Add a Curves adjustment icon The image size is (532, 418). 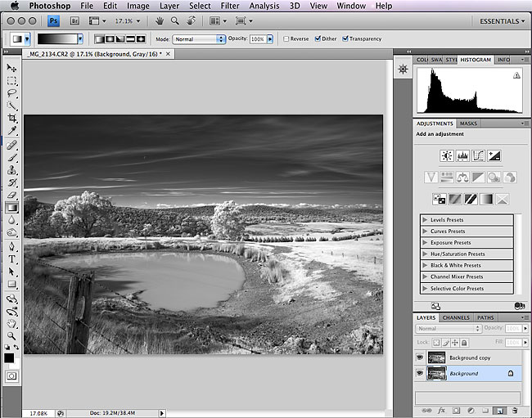pyautogui.click(x=479, y=155)
